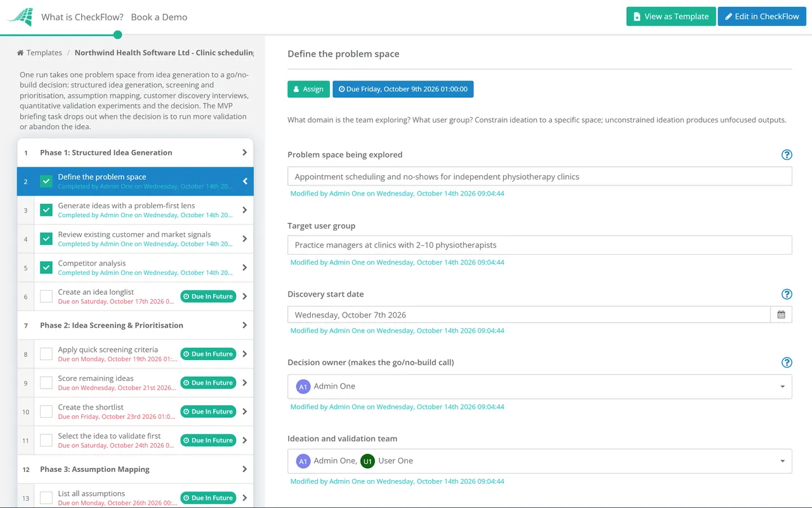
Task: Expand Phase 2: Idea Screening & Prioritisation chevron
Action: pos(245,325)
